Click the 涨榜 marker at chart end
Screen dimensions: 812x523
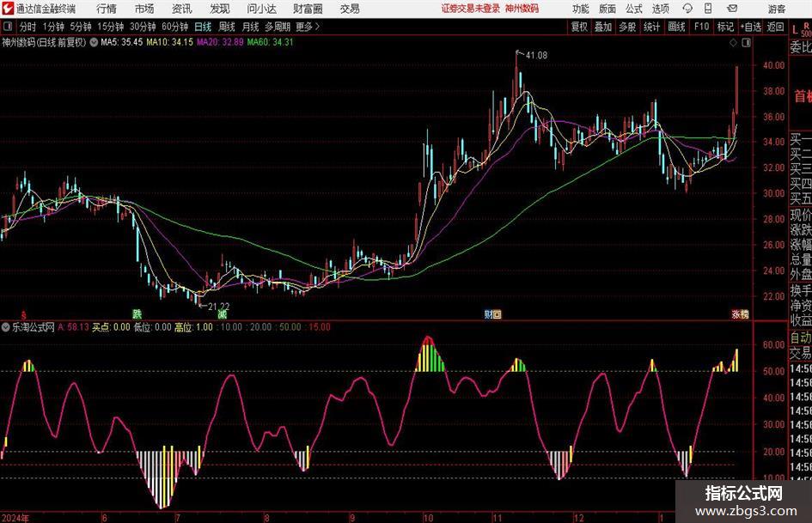click(x=740, y=313)
